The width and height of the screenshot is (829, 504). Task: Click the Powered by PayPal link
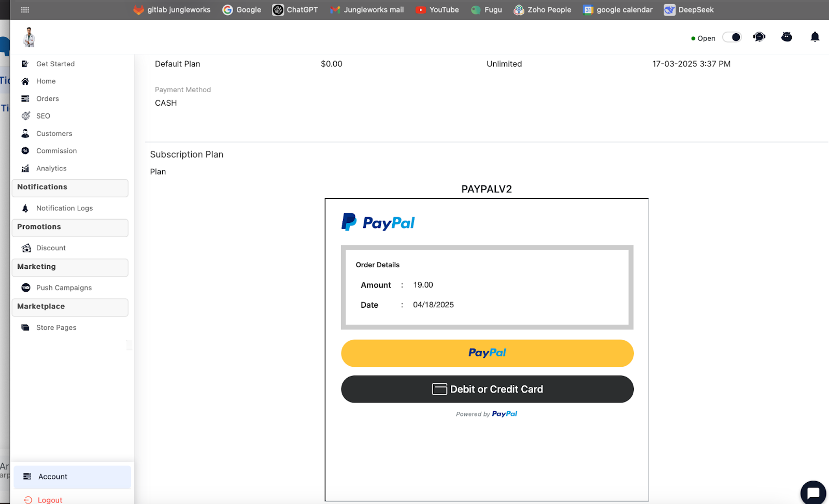click(487, 414)
